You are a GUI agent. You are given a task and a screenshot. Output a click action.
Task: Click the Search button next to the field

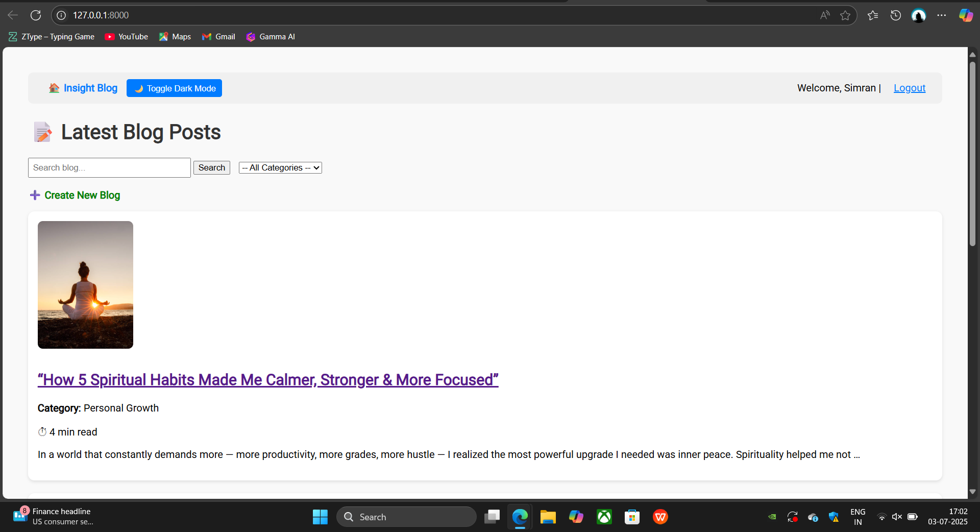(x=212, y=167)
